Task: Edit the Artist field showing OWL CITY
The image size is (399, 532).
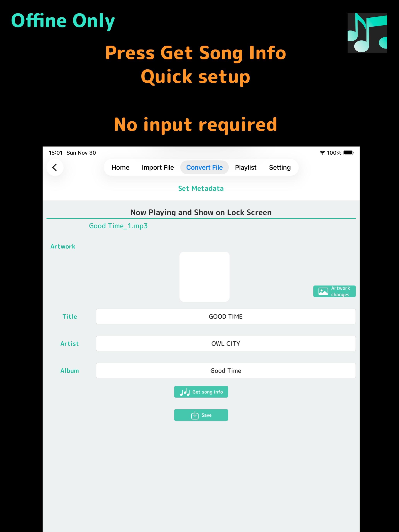Action: coord(226,344)
